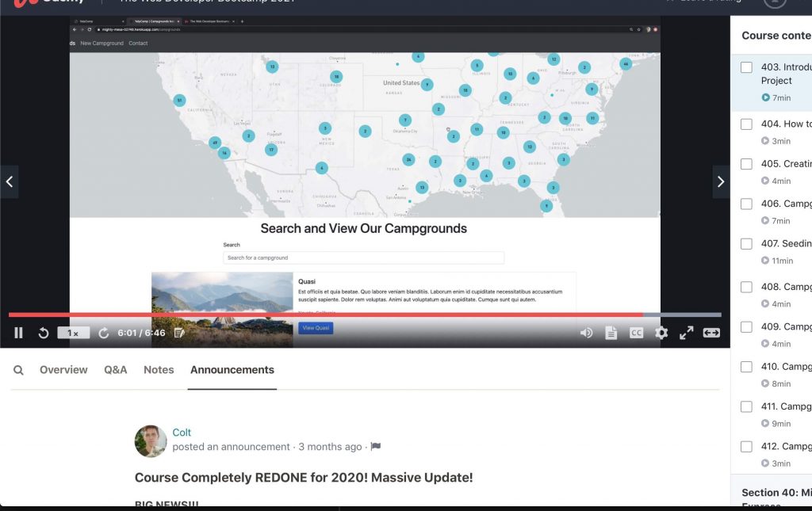Rewind the video with the skip-back icon
Screen dimensions: 812x511
44,333
